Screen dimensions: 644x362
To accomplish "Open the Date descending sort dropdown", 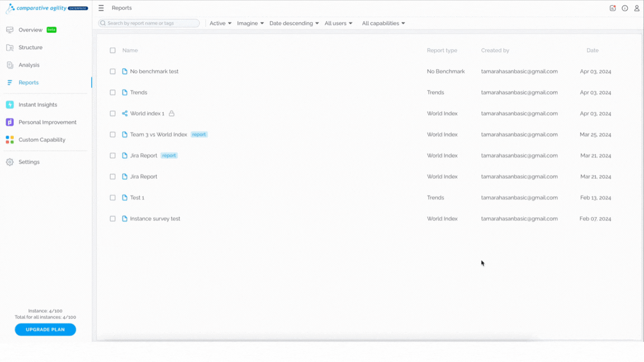I will 294,23.
